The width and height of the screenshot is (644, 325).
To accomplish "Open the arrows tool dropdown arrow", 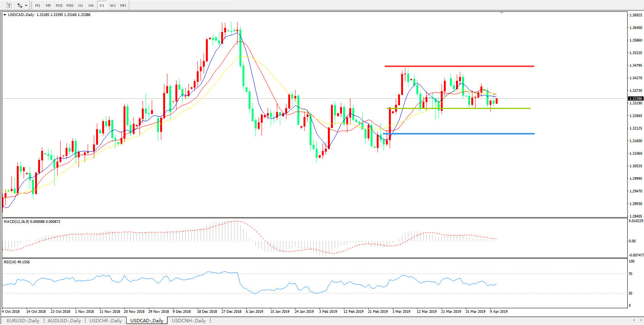I will (x=26, y=5).
